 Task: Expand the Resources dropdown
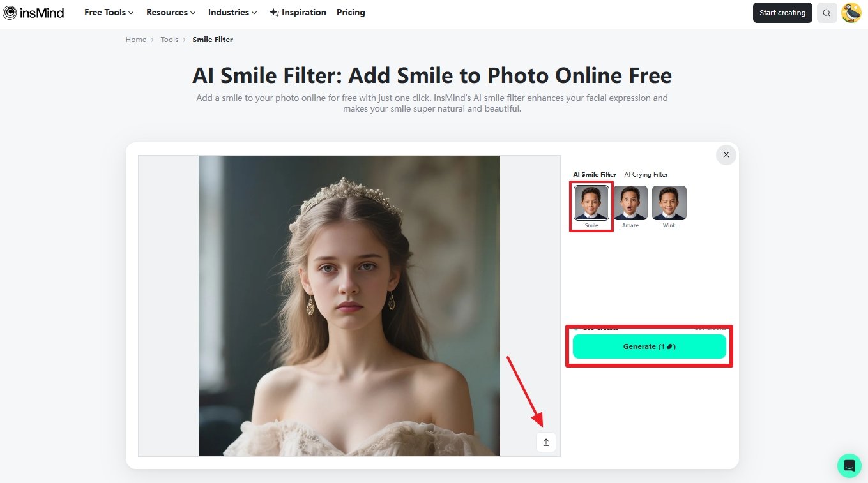point(171,12)
